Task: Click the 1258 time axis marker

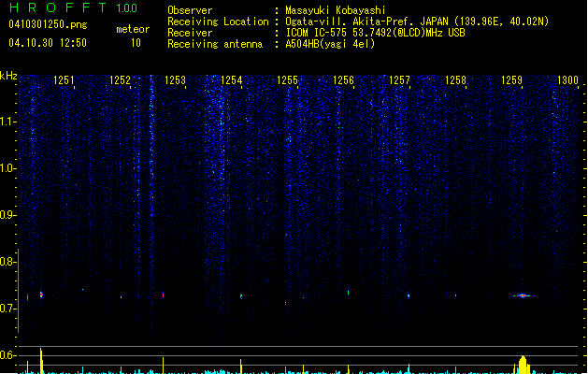Action: pos(455,80)
